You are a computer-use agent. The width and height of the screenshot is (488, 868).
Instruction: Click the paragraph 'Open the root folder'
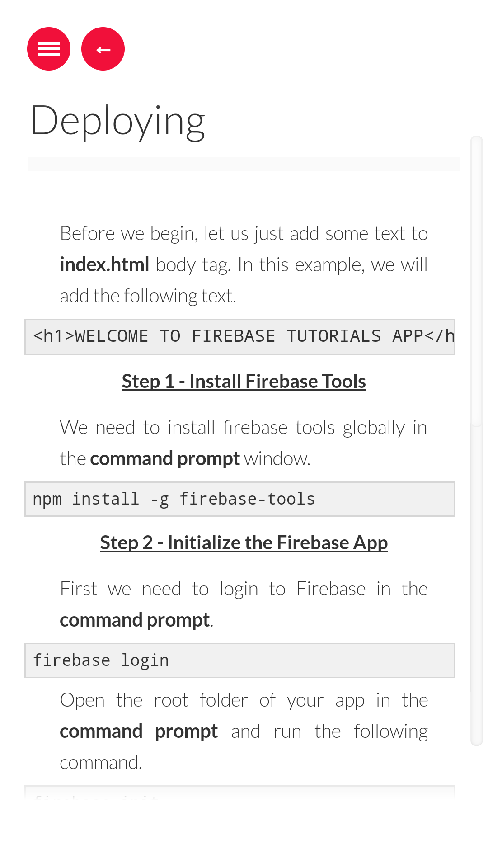244,731
